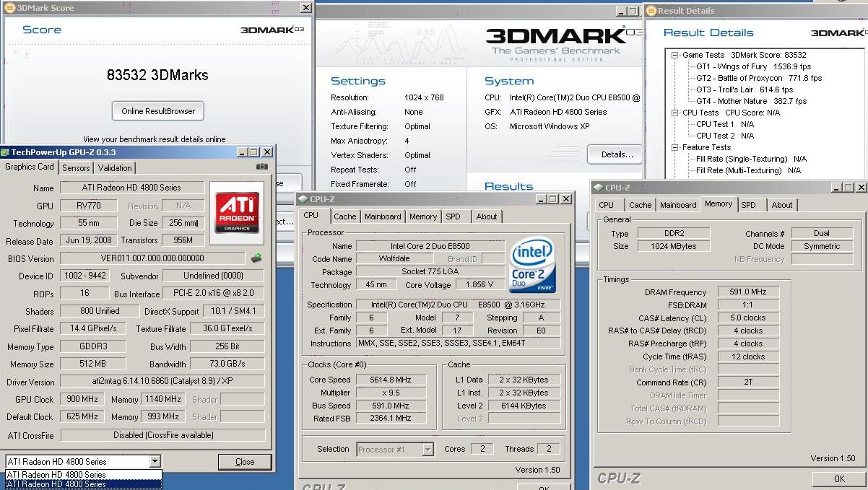
Task: Open Mainboard tab in Memory CPU-Z window
Action: click(x=678, y=205)
